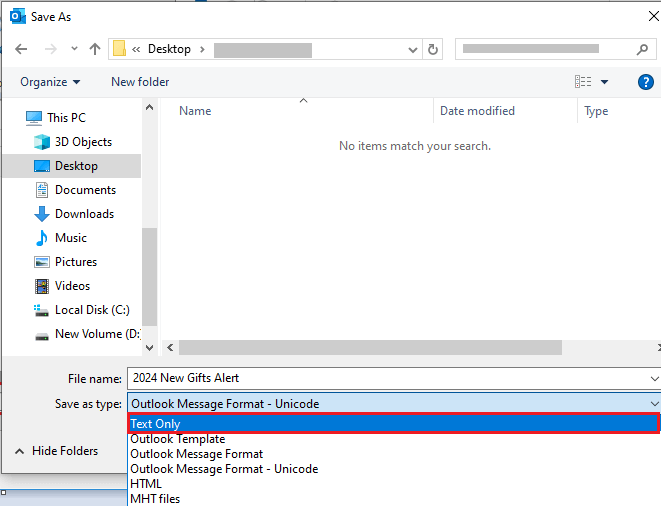The image size is (661, 506).
Task: Click the Videos film icon
Action: click(x=42, y=286)
